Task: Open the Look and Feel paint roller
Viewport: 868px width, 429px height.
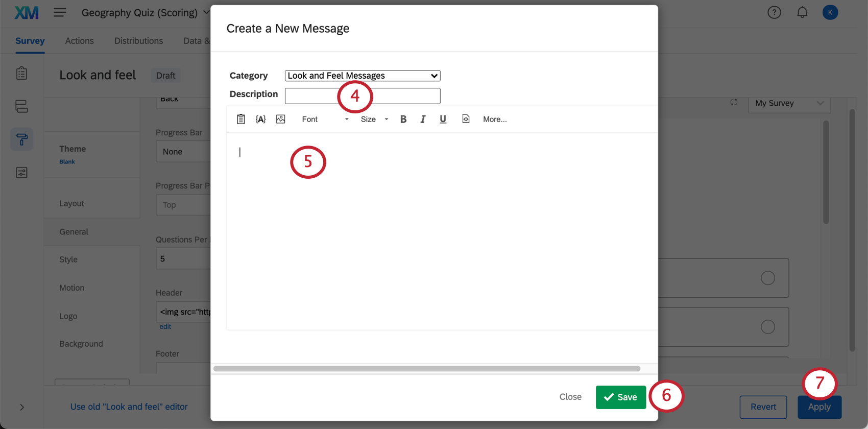Action: [21, 139]
